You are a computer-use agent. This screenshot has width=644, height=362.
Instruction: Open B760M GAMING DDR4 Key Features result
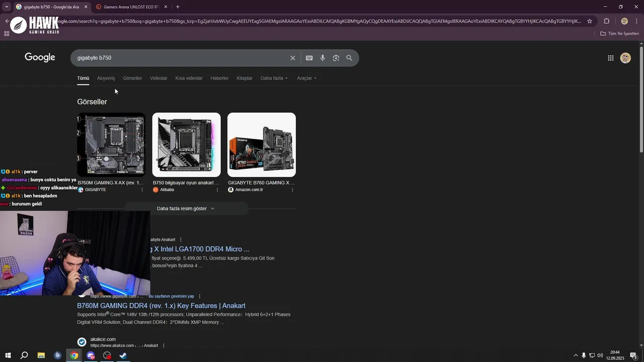(161, 306)
